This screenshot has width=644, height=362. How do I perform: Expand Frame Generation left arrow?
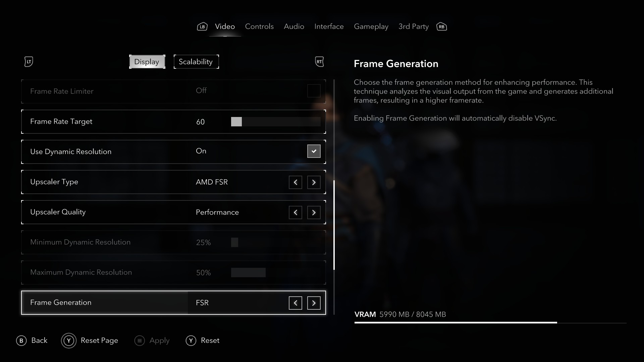tap(295, 303)
